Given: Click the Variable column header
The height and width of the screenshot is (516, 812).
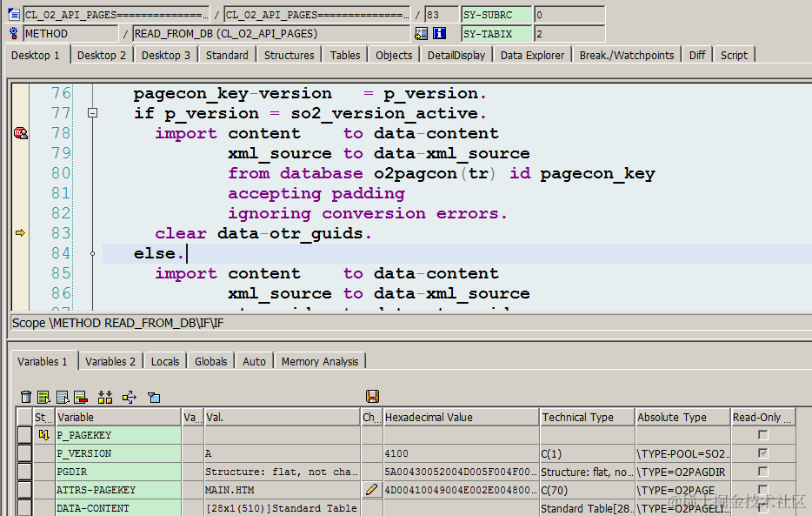Looking at the screenshot, I should (x=118, y=417).
